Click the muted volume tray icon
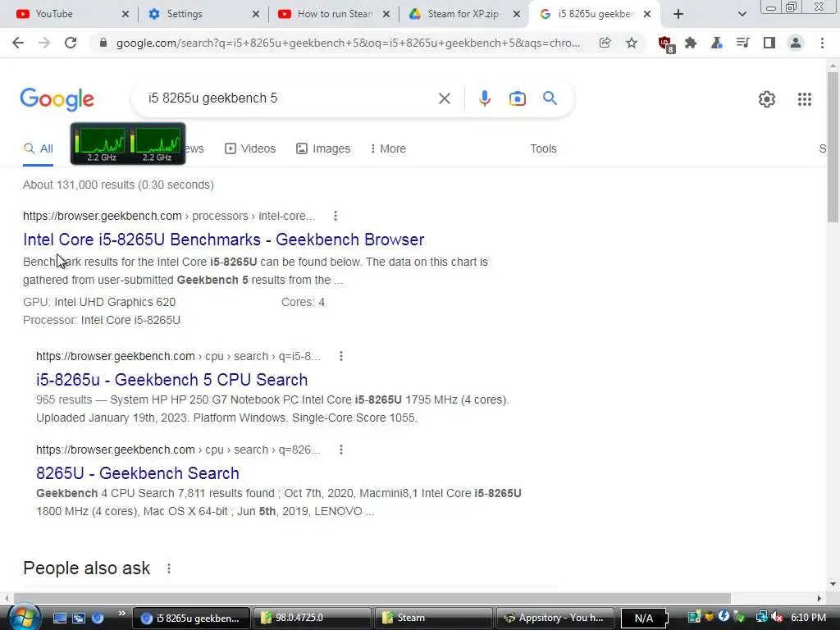 (778, 618)
